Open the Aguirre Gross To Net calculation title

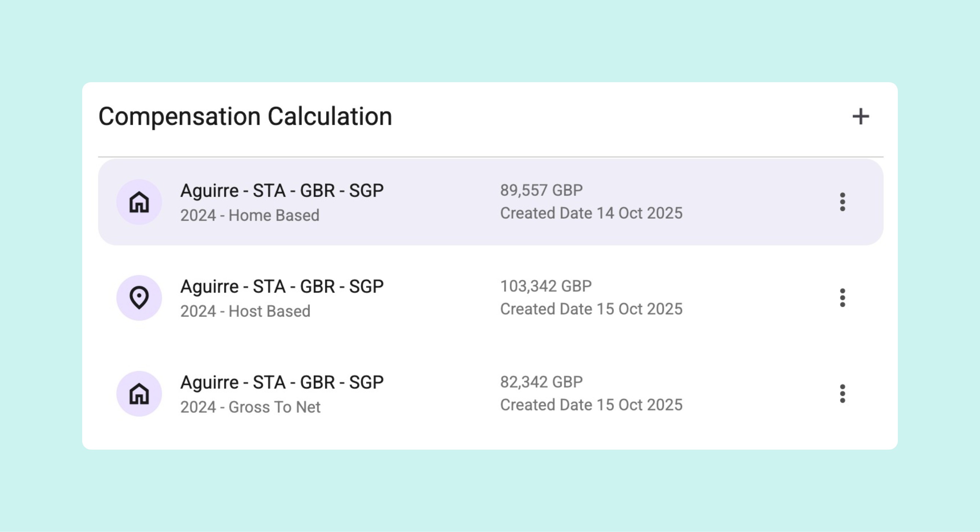click(x=282, y=382)
